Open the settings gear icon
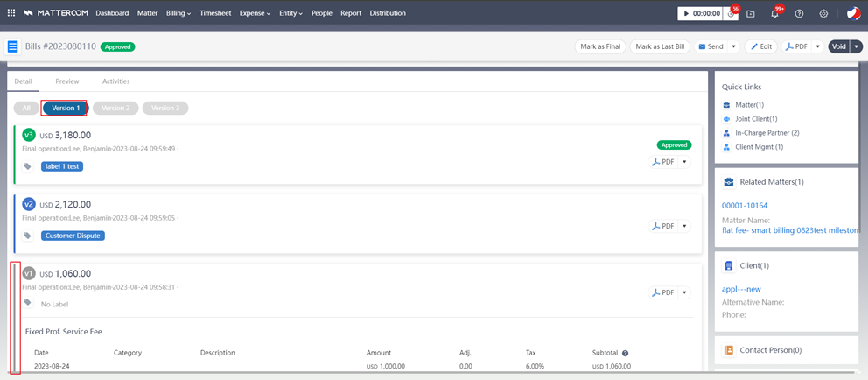Viewport: 868px width, 380px height. 823,14
